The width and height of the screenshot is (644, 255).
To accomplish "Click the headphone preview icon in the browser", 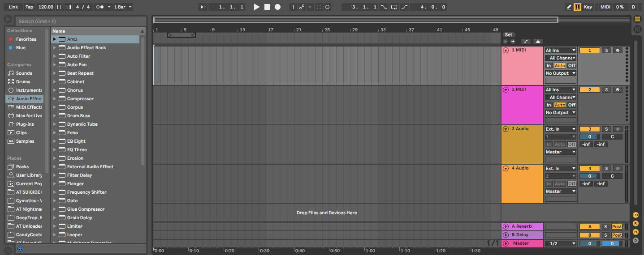I will (20, 249).
